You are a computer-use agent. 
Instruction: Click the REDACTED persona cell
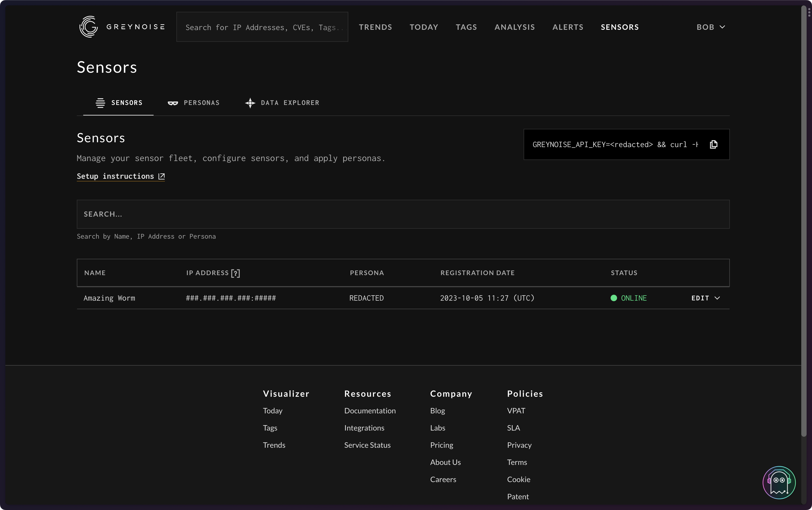point(366,298)
